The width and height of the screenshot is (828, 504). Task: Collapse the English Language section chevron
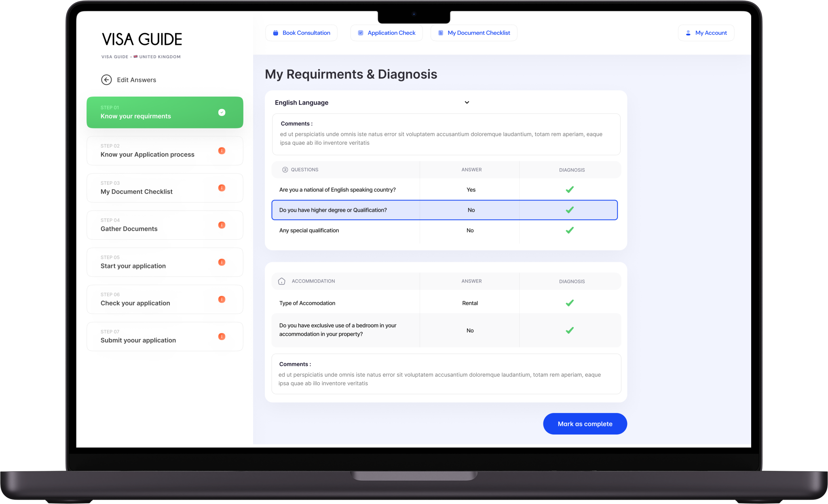[467, 103]
